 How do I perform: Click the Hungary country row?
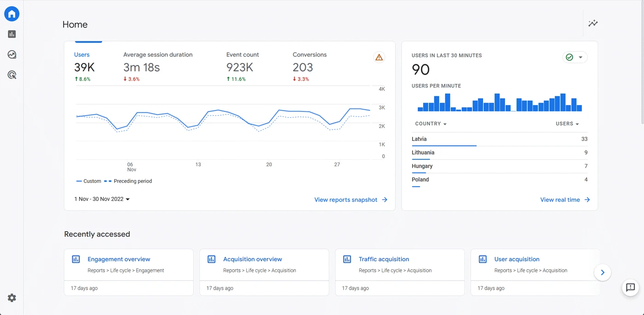500,166
